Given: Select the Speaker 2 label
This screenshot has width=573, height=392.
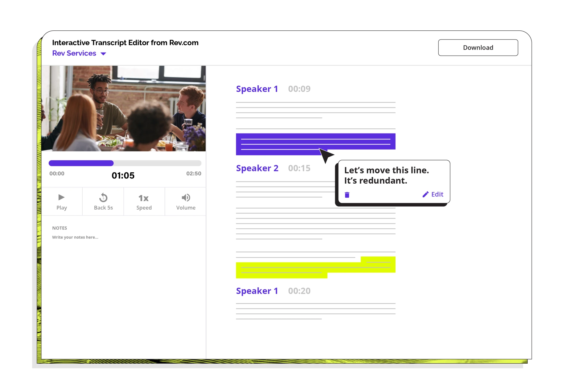Looking at the screenshot, I should click(x=257, y=168).
